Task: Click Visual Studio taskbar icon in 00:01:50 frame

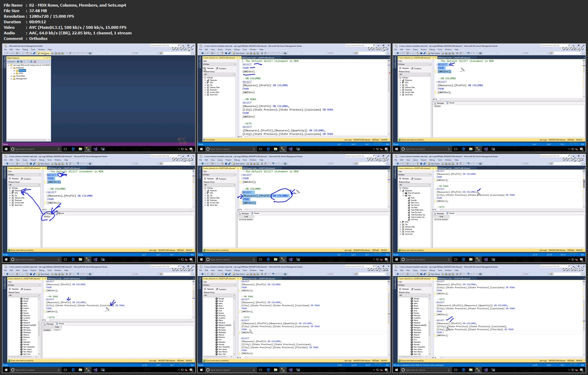Action: click(290, 149)
